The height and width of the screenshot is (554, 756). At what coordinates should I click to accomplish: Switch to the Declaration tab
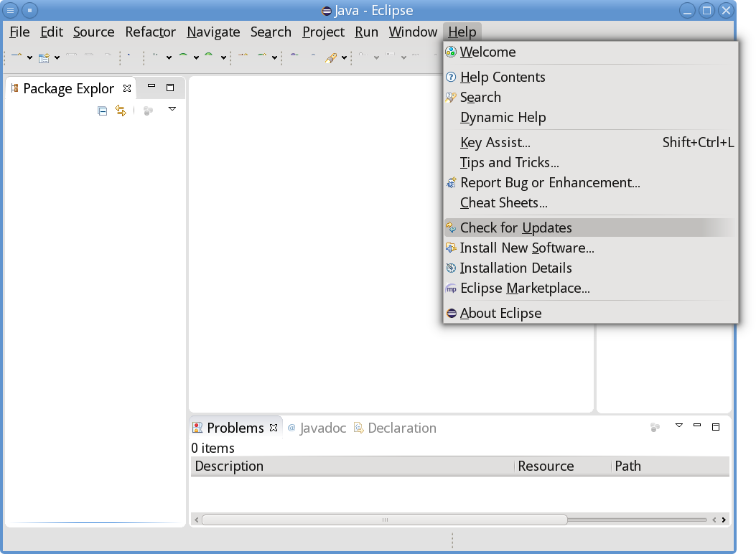[395, 428]
